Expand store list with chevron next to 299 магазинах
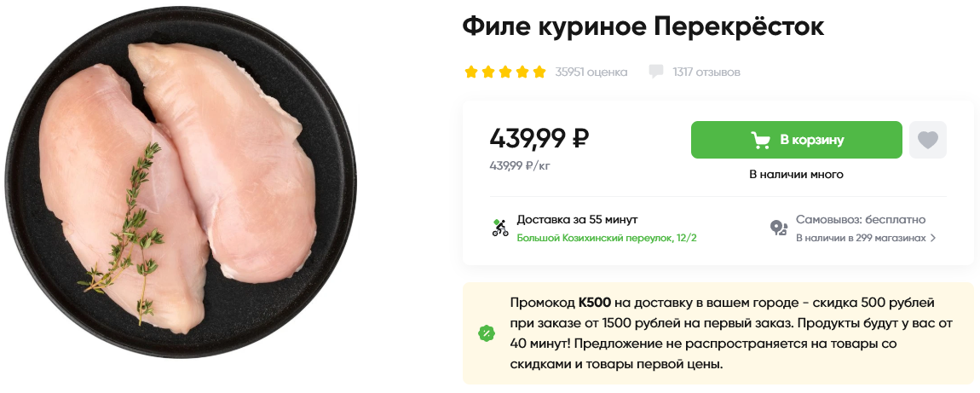The width and height of the screenshot is (980, 393). [933, 238]
